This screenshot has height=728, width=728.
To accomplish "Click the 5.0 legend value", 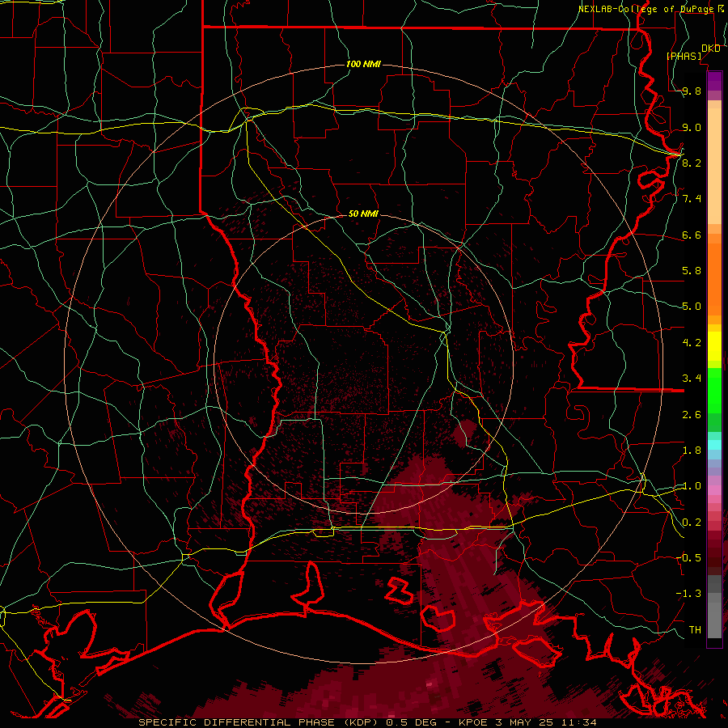I will tap(692, 307).
